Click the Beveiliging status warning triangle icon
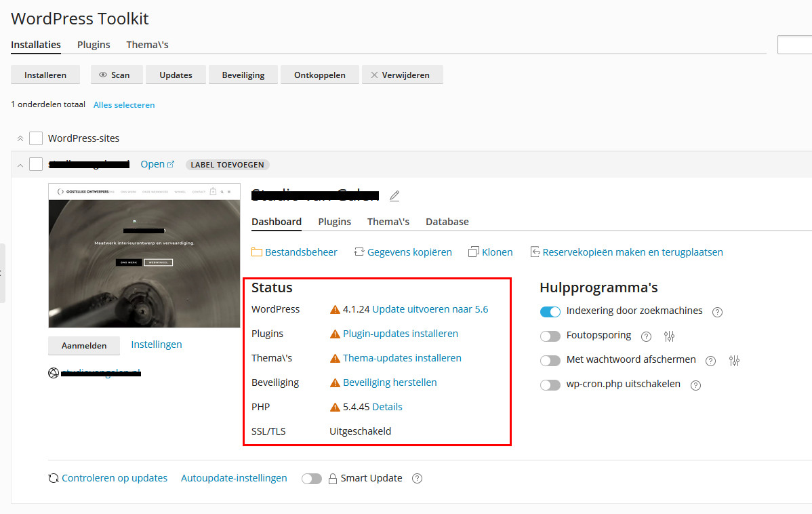Screen dimensions: 812x514 coord(335,383)
